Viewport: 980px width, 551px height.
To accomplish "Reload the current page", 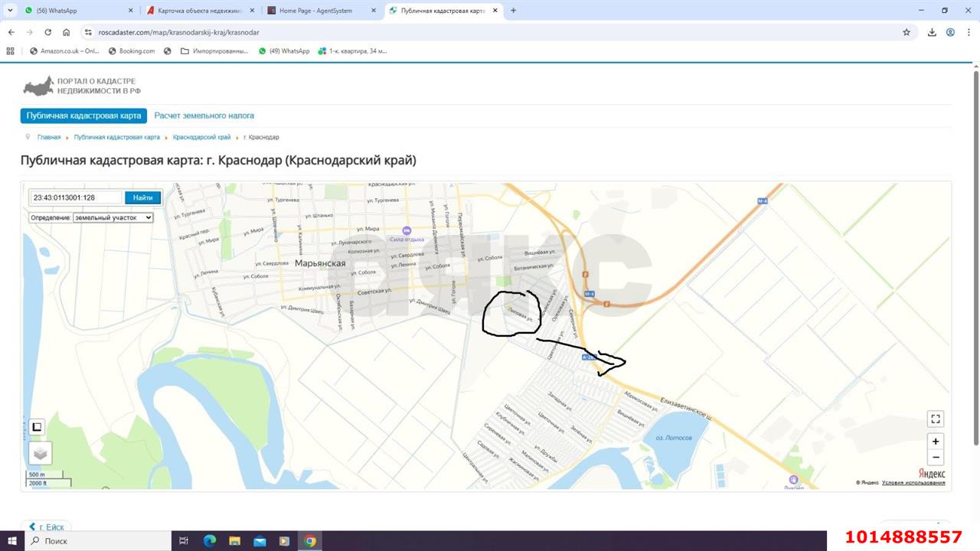I will click(x=47, y=32).
